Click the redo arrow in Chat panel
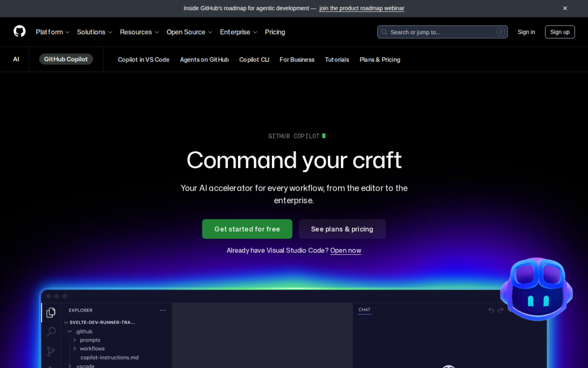 [500, 310]
